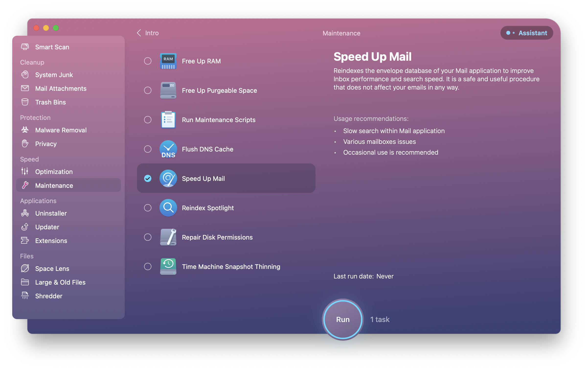Select the Space Lens planet icon
Image resolution: width=588 pixels, height=370 pixels.
[x=25, y=268]
